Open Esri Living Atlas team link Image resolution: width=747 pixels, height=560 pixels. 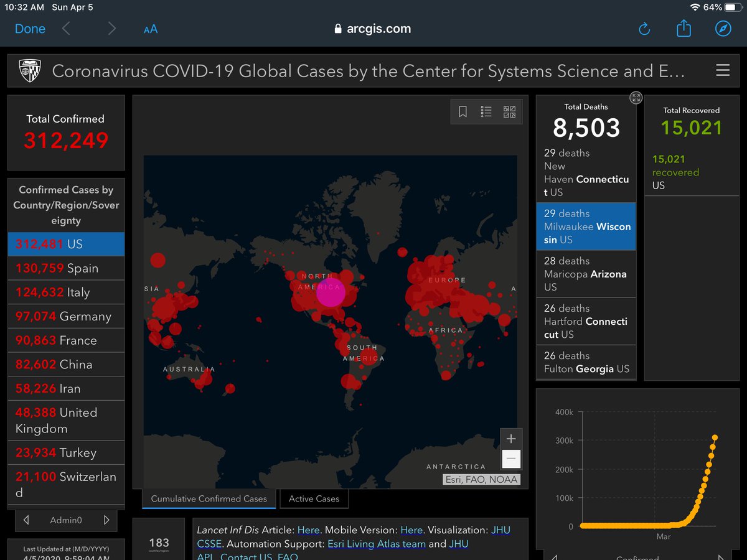[x=377, y=544]
